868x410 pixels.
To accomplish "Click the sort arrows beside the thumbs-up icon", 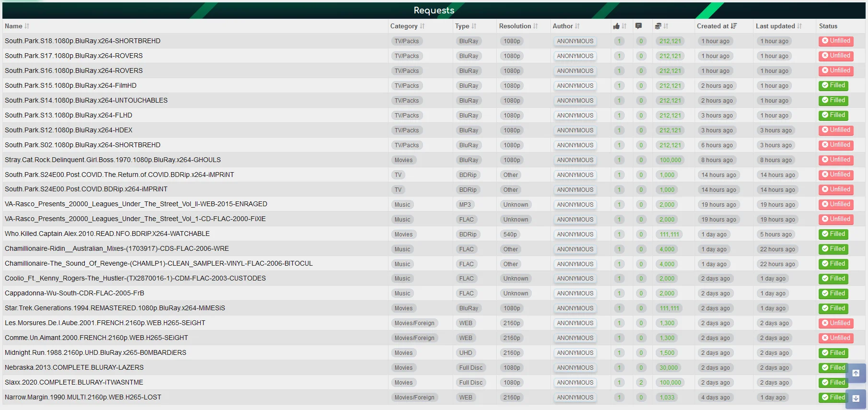I will 624,26.
